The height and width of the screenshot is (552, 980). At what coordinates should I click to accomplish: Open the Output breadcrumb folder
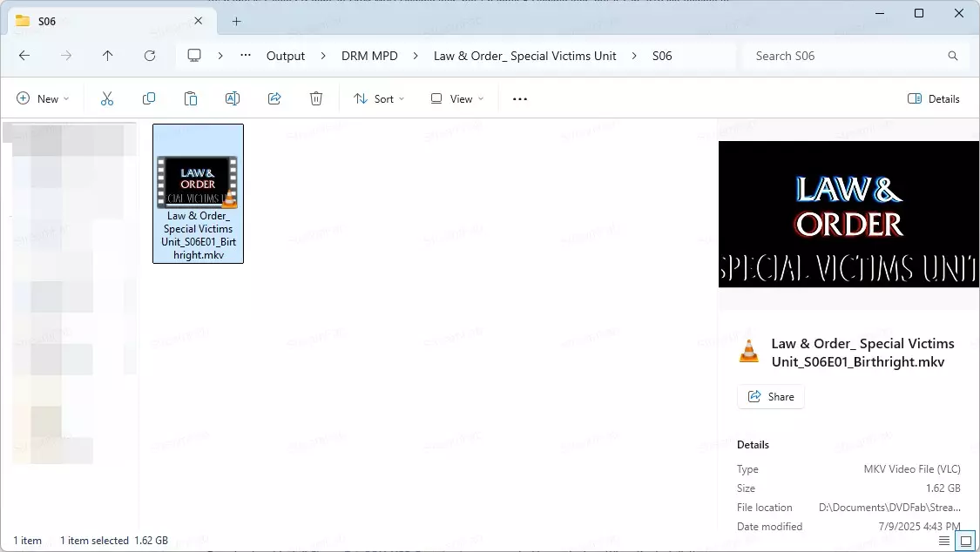pyautogui.click(x=286, y=56)
